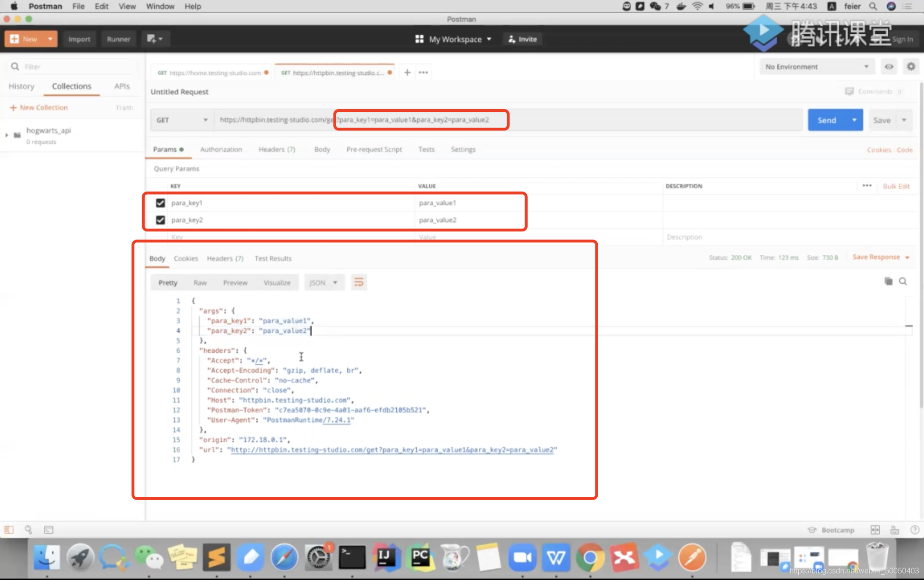Screen dimensions: 924x580
Task: Open the History sidebar tab
Action: pos(21,86)
